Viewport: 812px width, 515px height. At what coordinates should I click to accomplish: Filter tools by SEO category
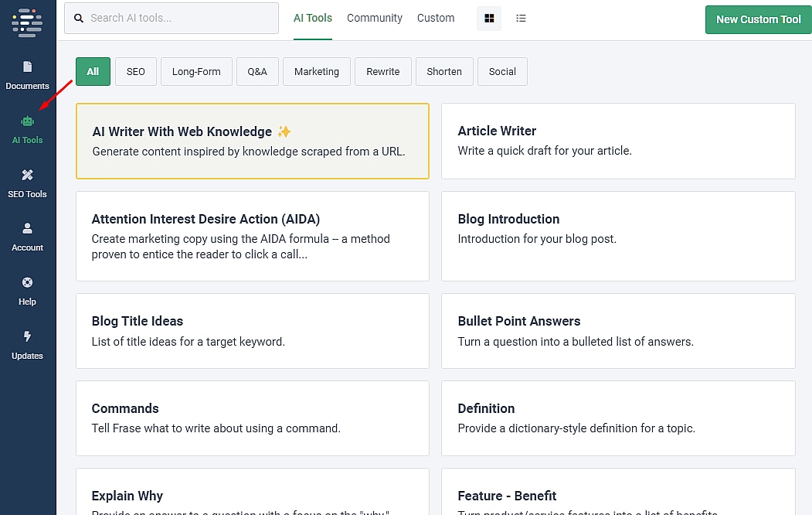pos(136,71)
